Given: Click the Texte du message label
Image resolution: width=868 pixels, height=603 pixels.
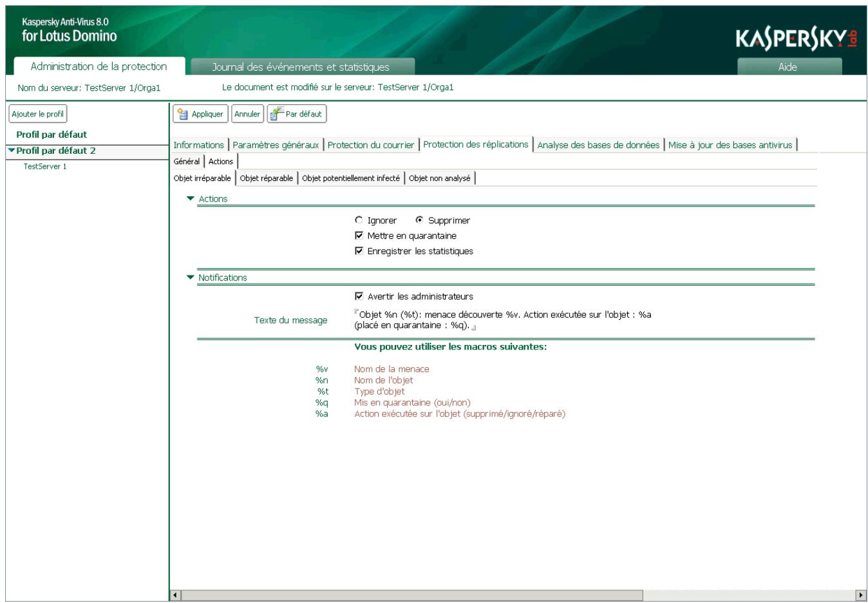Looking at the screenshot, I should 290,320.
